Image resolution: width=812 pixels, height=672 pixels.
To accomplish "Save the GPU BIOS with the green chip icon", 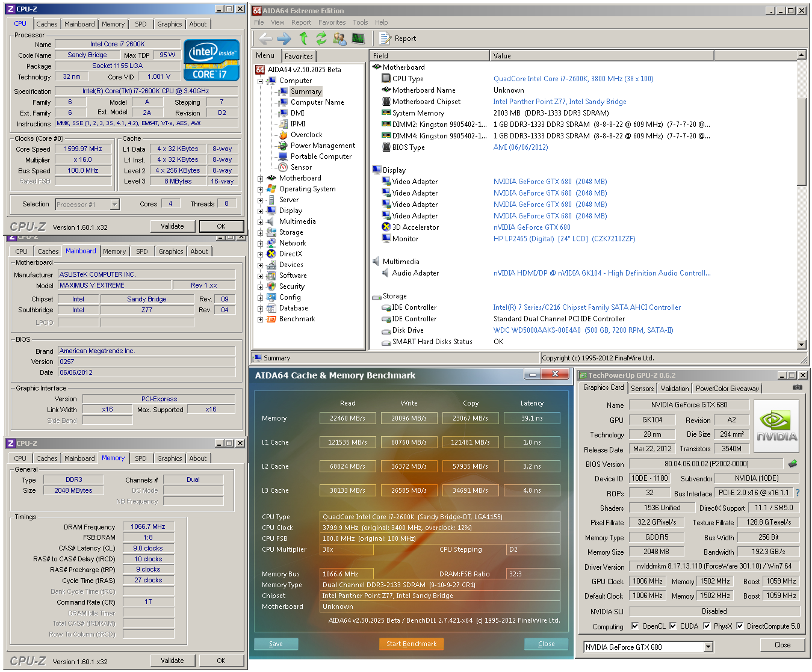I will 793,464.
